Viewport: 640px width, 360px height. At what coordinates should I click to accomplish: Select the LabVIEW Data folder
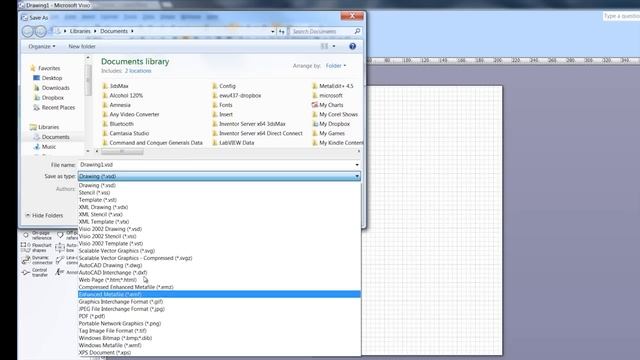[233, 142]
